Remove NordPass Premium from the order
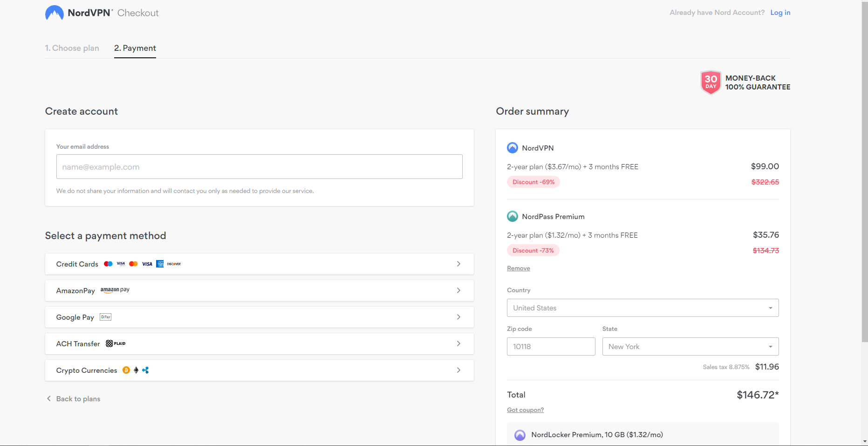Image resolution: width=868 pixels, height=446 pixels. (x=519, y=268)
